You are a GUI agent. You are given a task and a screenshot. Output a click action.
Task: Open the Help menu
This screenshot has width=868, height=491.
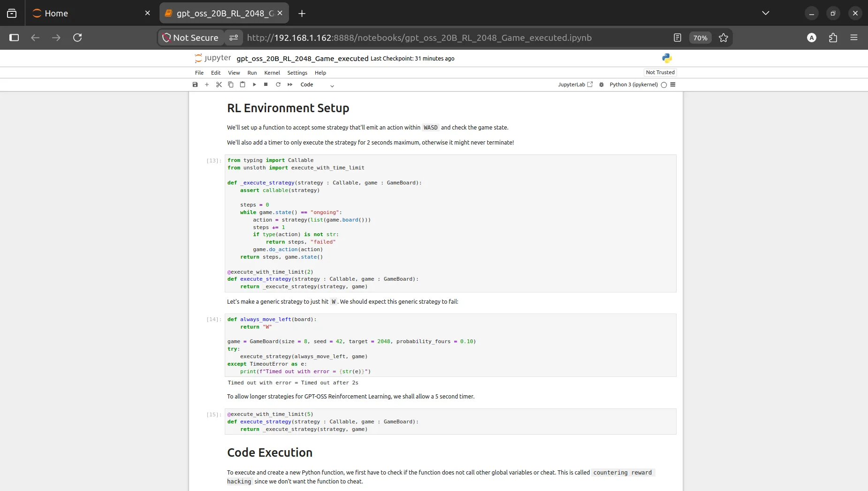[x=320, y=73]
